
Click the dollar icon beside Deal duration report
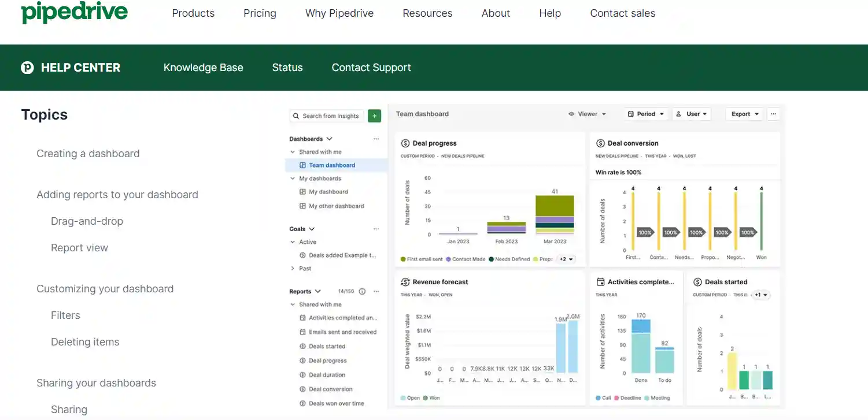tap(302, 375)
